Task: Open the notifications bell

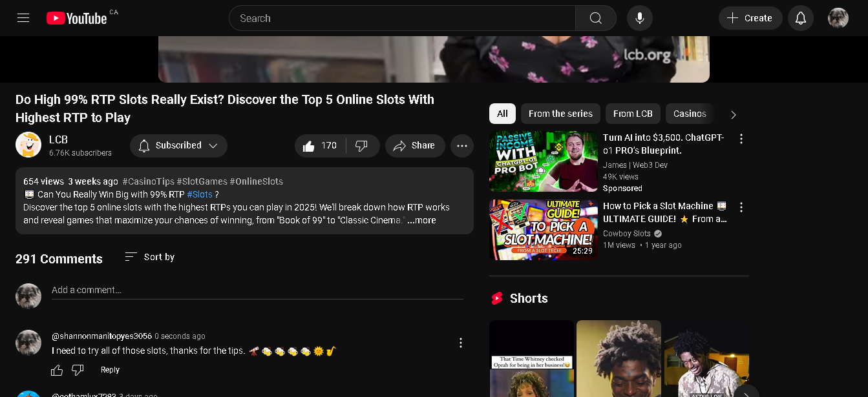Action: (x=801, y=18)
